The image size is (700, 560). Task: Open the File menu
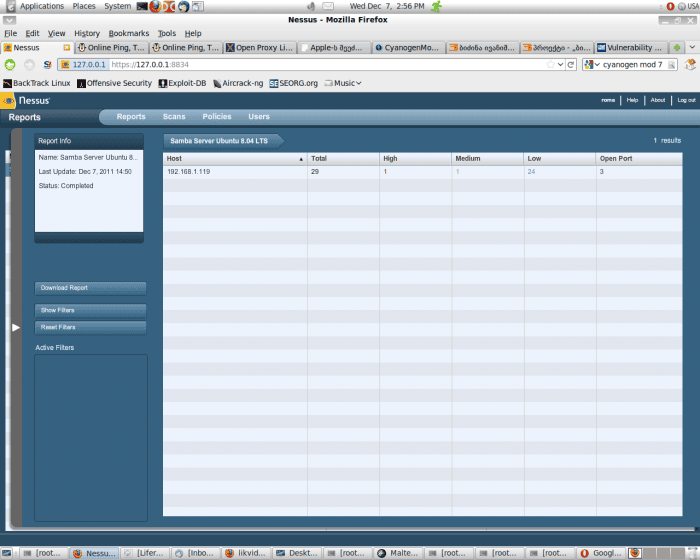10,33
